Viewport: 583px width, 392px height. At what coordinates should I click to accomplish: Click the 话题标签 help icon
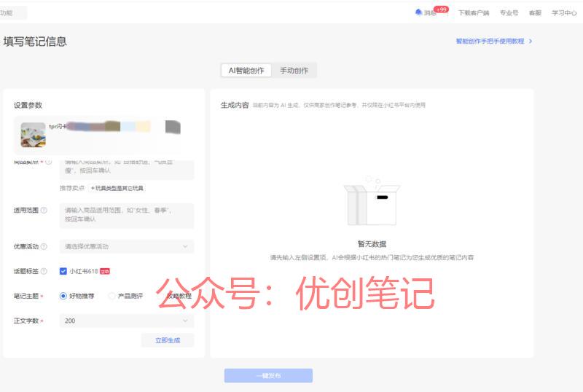(44, 271)
